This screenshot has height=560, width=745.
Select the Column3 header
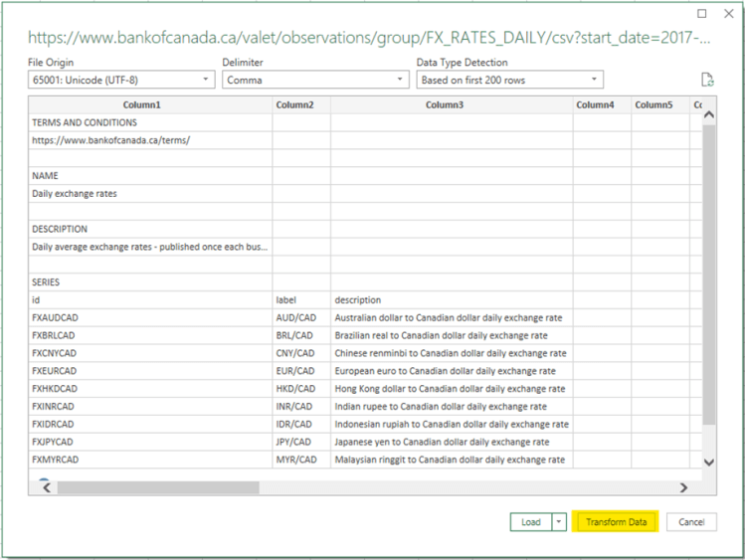click(x=452, y=104)
